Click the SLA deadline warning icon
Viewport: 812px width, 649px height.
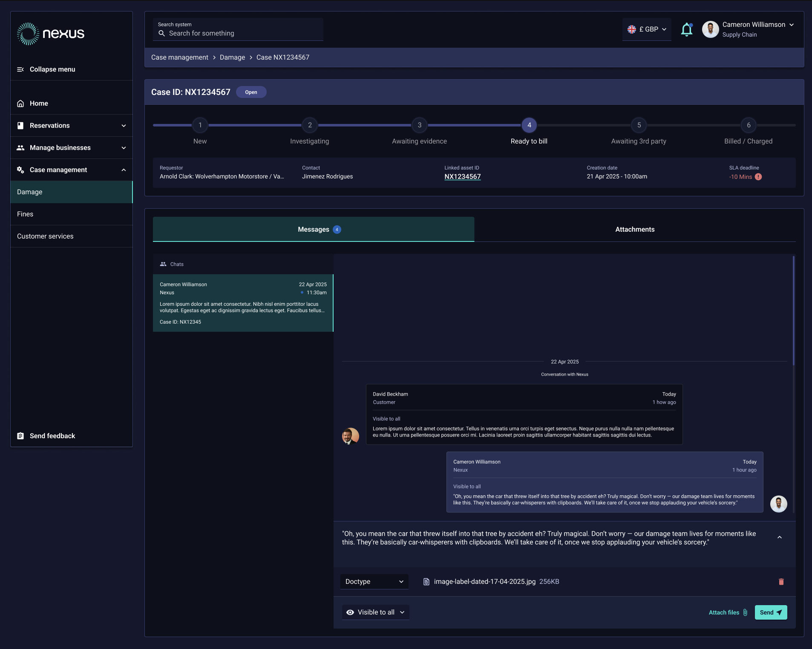pyautogui.click(x=758, y=177)
